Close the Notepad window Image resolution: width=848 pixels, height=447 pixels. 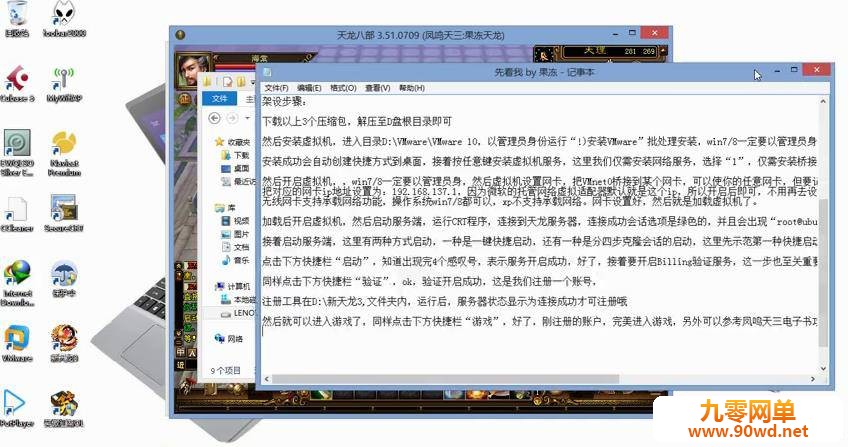coord(817,70)
